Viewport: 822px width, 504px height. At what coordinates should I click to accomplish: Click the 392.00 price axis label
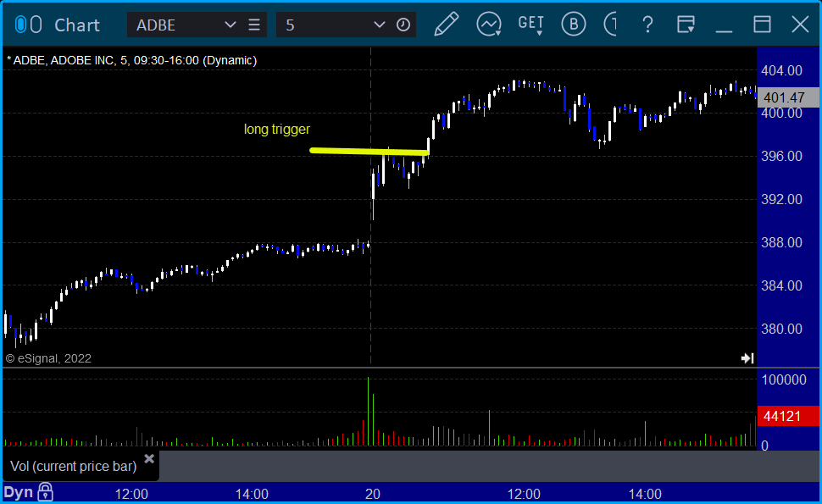tap(781, 199)
